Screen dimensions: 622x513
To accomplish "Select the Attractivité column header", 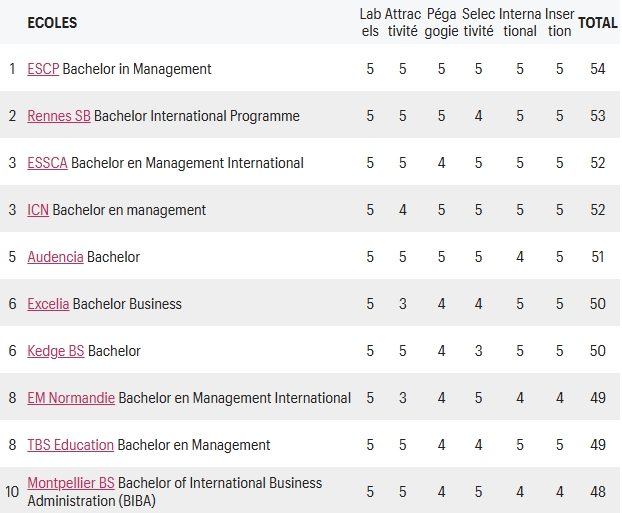I will coord(403,23).
